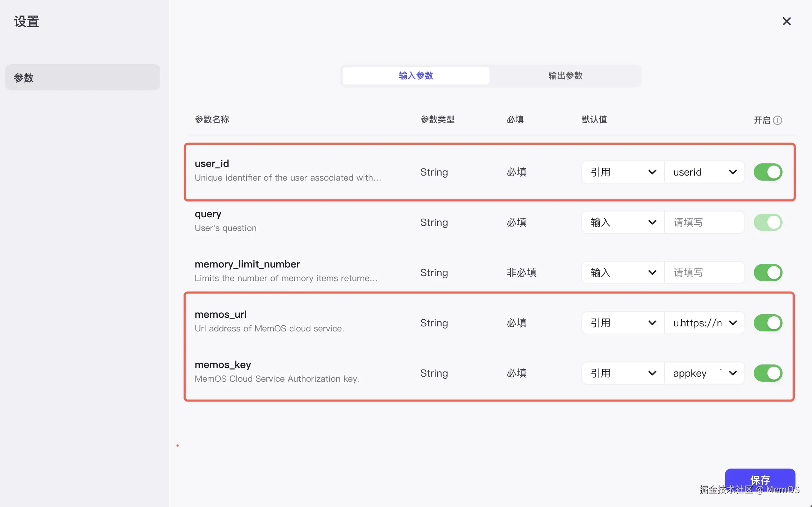This screenshot has width=812, height=507.
Task: Turn off the memos_url switch
Action: (768, 323)
